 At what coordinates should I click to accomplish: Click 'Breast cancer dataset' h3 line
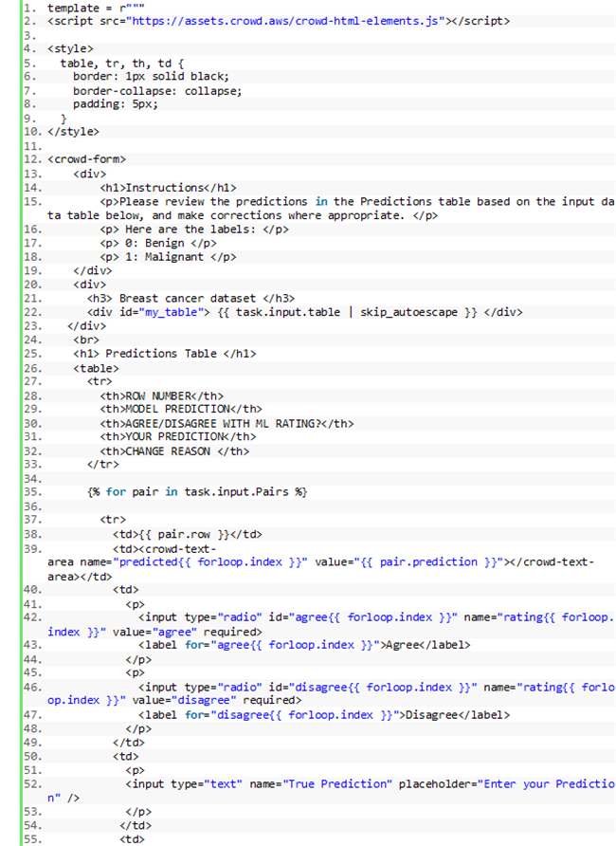click(190, 299)
